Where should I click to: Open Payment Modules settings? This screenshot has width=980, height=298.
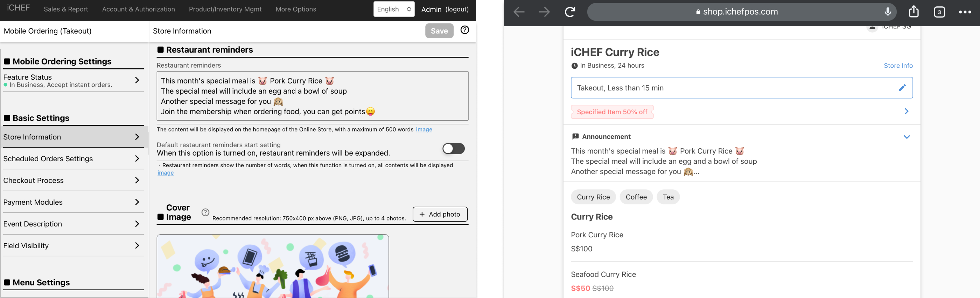coord(72,202)
